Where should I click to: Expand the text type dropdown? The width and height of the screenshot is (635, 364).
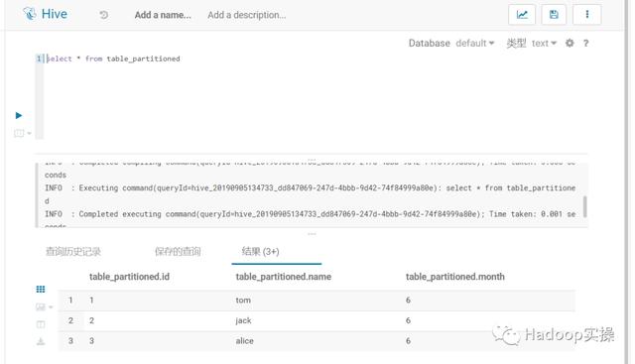[x=544, y=43]
